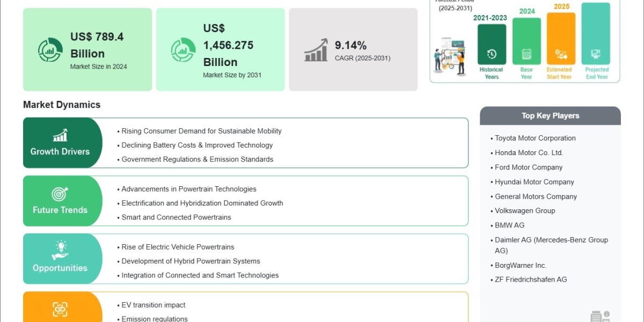Select BorgWarner Inc. in the list
The width and height of the screenshot is (644, 322).
[521, 265]
